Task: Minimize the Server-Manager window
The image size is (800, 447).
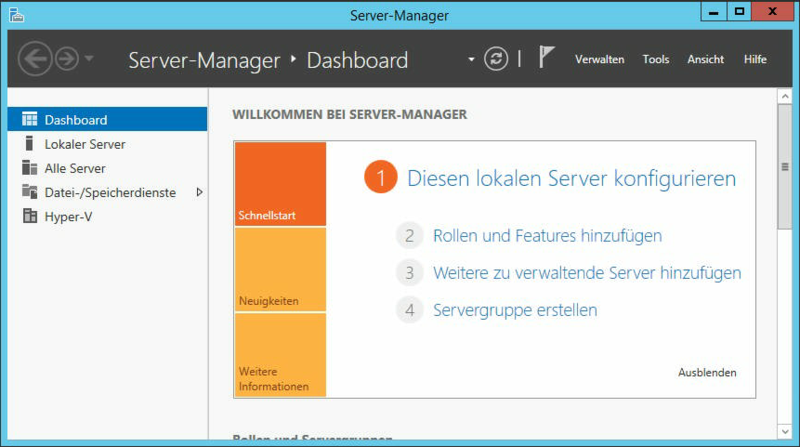Action: (713, 12)
